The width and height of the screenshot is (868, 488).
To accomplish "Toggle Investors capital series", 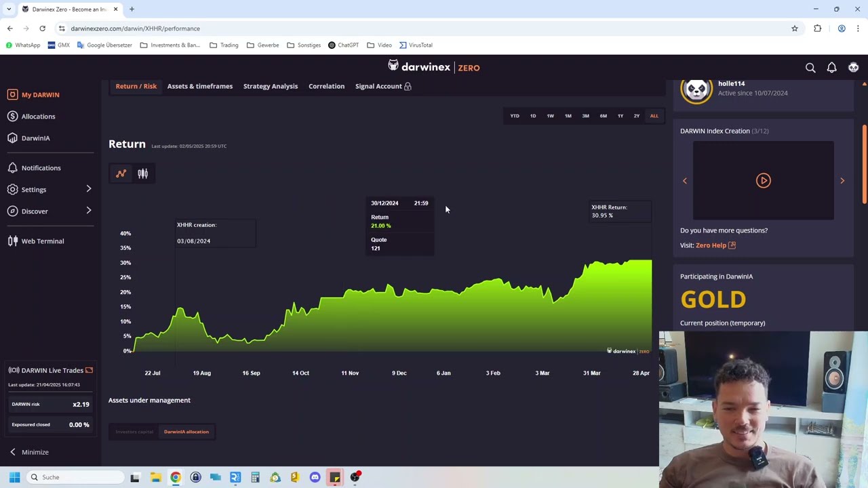I will point(134,432).
